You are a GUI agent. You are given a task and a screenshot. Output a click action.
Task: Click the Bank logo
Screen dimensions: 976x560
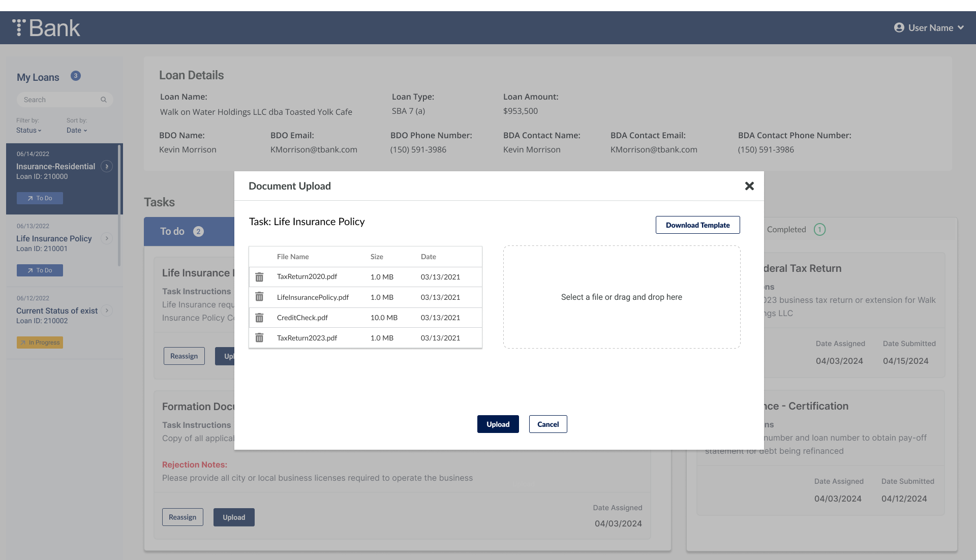(x=47, y=28)
